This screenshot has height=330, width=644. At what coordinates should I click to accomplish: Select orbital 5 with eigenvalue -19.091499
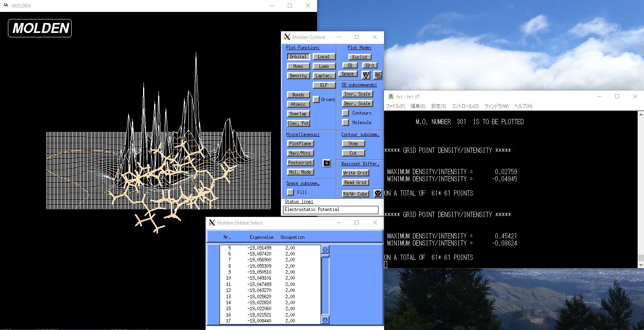tap(270, 248)
